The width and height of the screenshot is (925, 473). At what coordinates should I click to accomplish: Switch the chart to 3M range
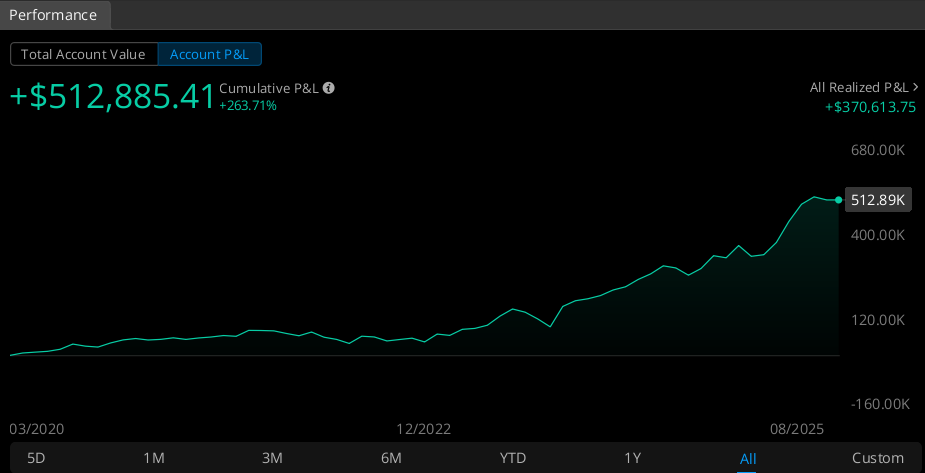tap(272, 458)
